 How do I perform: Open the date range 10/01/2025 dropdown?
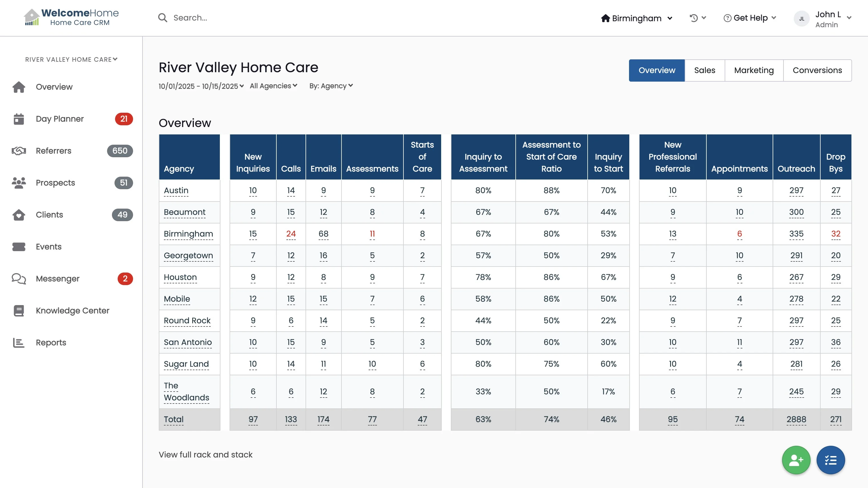click(201, 86)
